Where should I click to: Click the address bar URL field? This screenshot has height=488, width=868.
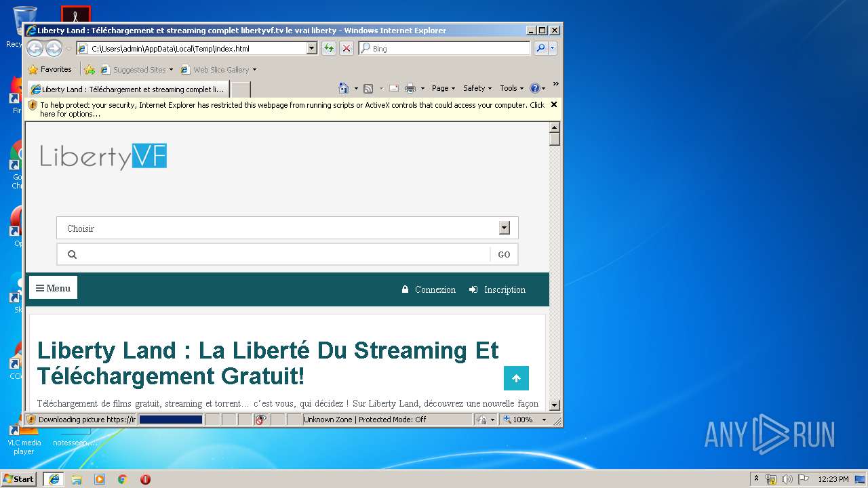click(198, 49)
